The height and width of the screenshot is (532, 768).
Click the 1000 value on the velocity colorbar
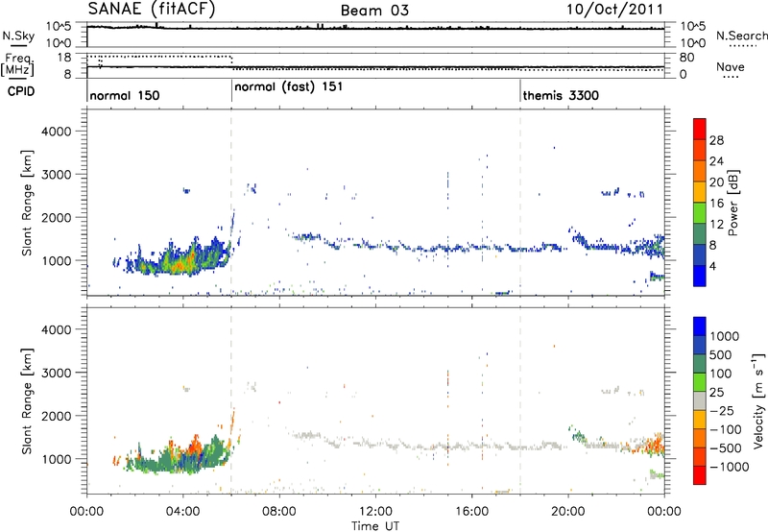pyautogui.click(x=724, y=336)
